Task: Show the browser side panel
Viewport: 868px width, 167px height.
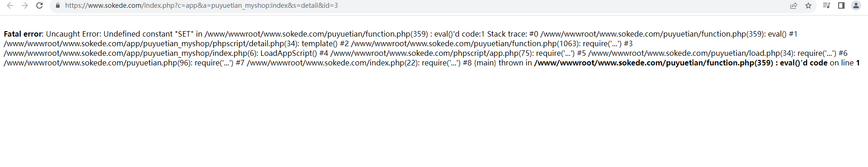Action: [x=841, y=5]
